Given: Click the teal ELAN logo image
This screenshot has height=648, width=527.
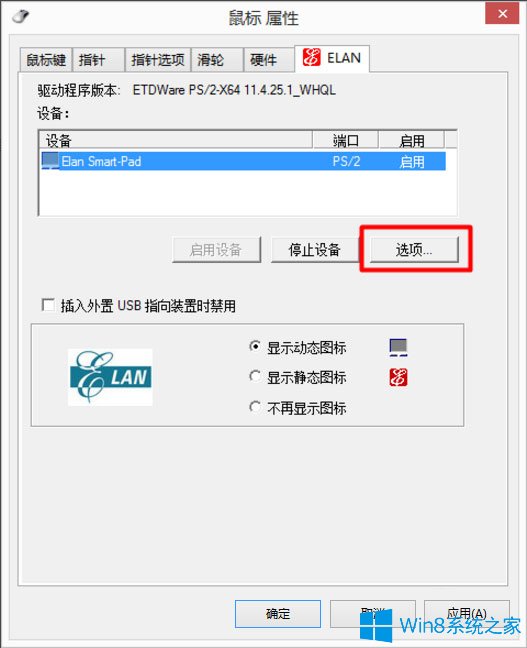Looking at the screenshot, I should point(110,377).
